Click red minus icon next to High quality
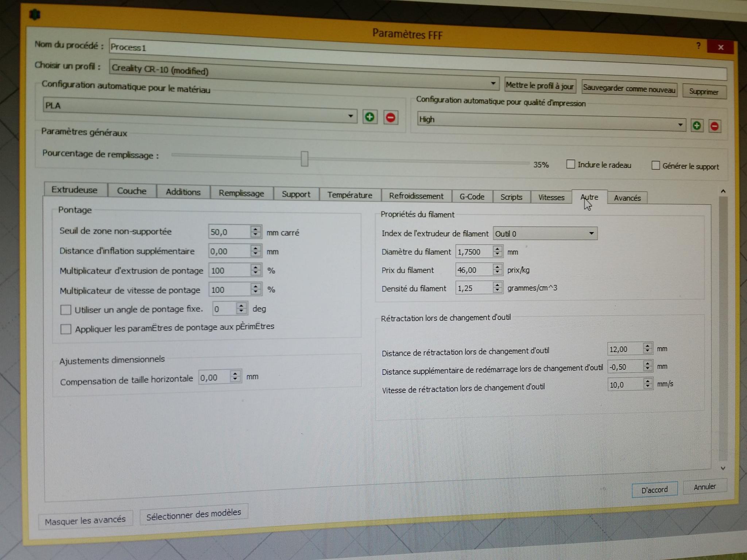This screenshot has width=747, height=560. click(x=715, y=127)
